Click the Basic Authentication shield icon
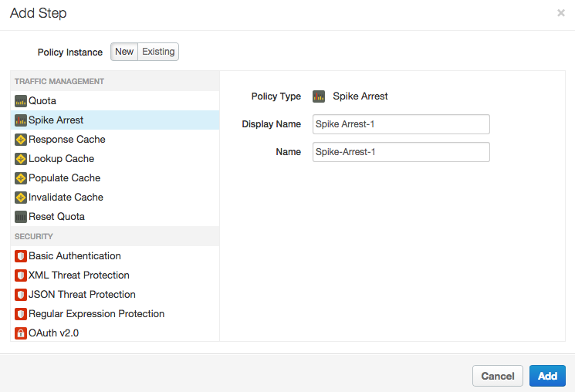The image size is (575, 392). (x=21, y=256)
